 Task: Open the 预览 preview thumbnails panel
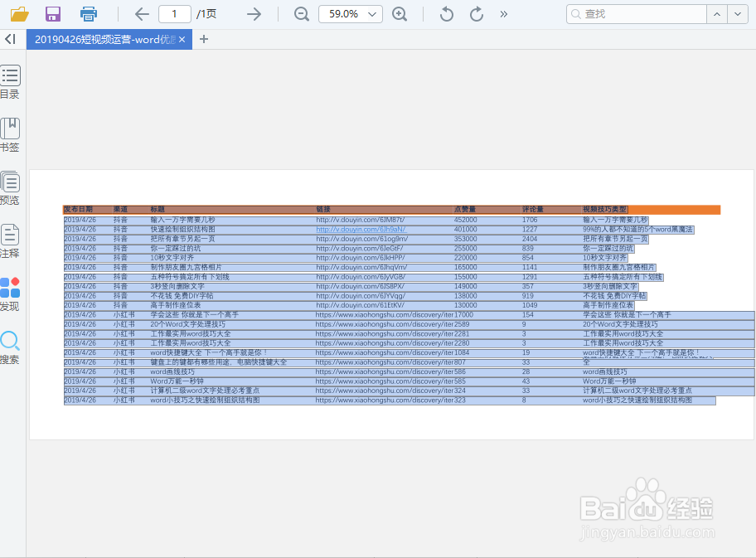pos(10,188)
